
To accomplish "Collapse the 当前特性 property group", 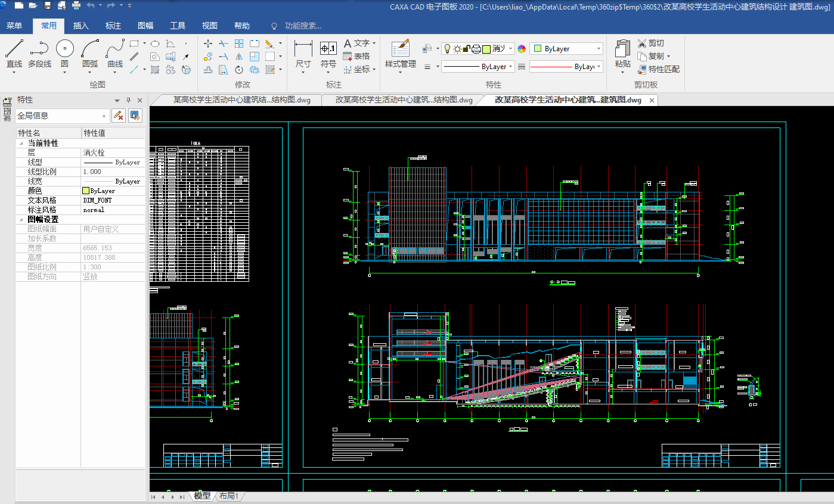I will pyautogui.click(x=21, y=144).
